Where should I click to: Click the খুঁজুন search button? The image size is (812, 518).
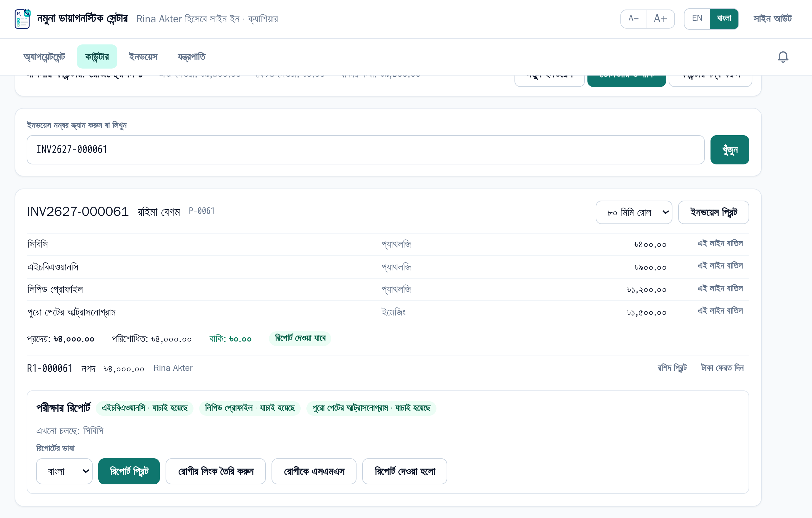click(x=730, y=150)
